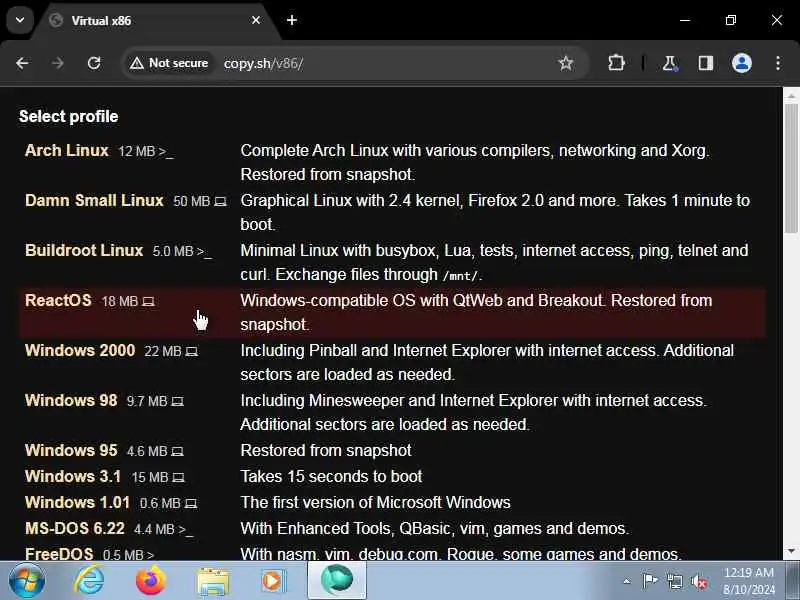Launch Firefox from the taskbar

[151, 581]
